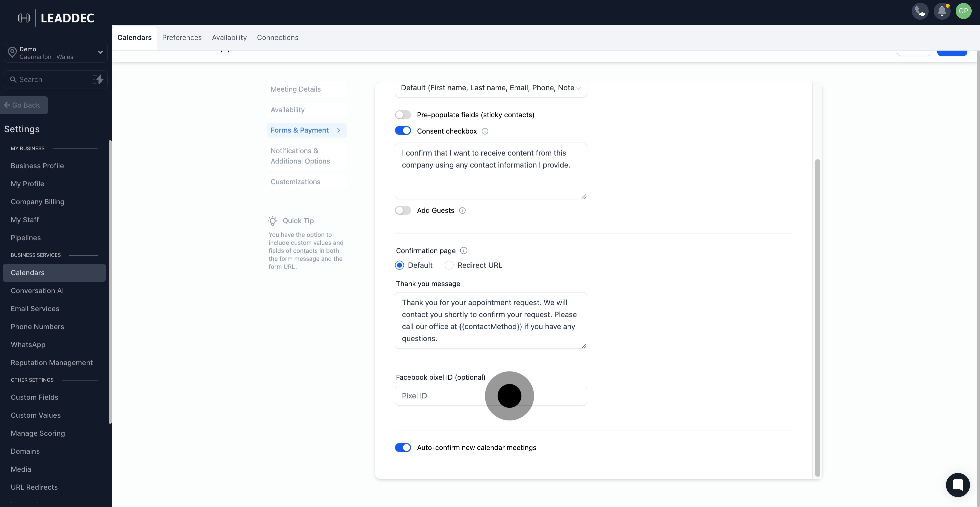
Task: Click info icon beside Confirmation page
Action: tap(463, 251)
